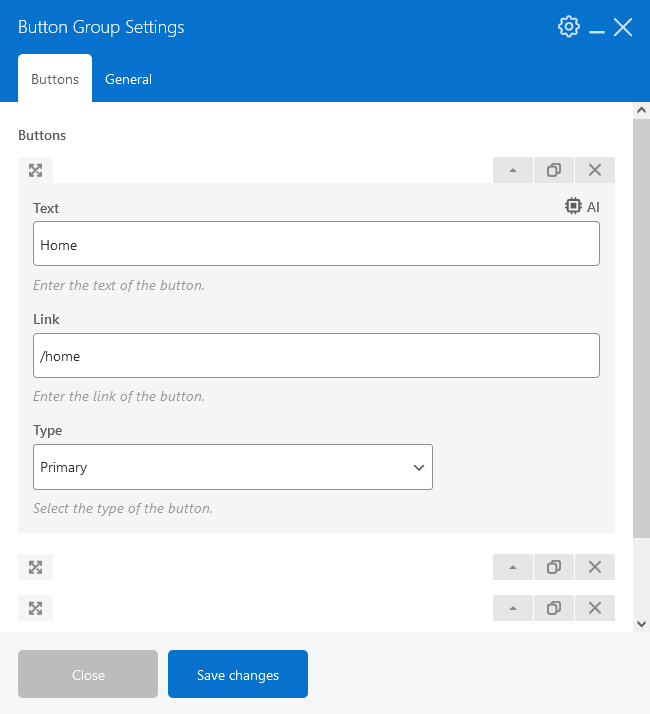
Task: Collapse the first button item with expand icon
Action: tap(35, 170)
